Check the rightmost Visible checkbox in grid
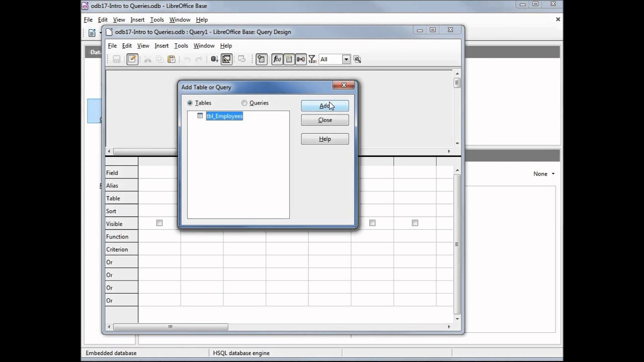644x362 pixels. pos(415,223)
